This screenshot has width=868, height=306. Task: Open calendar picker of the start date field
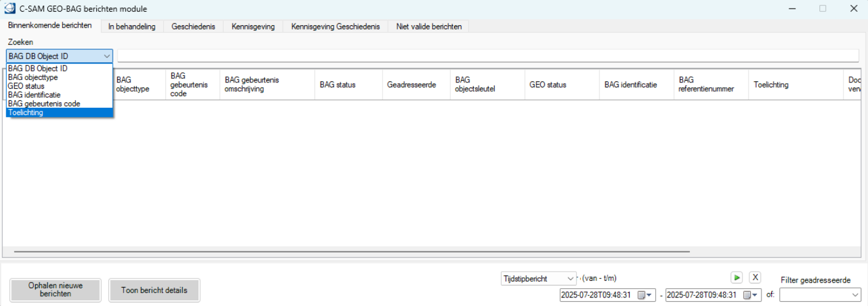645,295
